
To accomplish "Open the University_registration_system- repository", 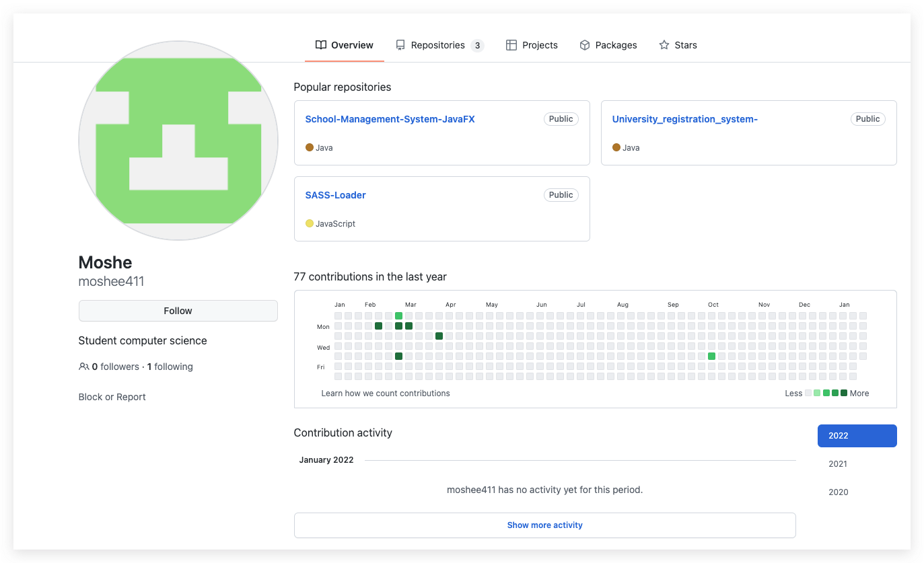I will click(x=685, y=119).
